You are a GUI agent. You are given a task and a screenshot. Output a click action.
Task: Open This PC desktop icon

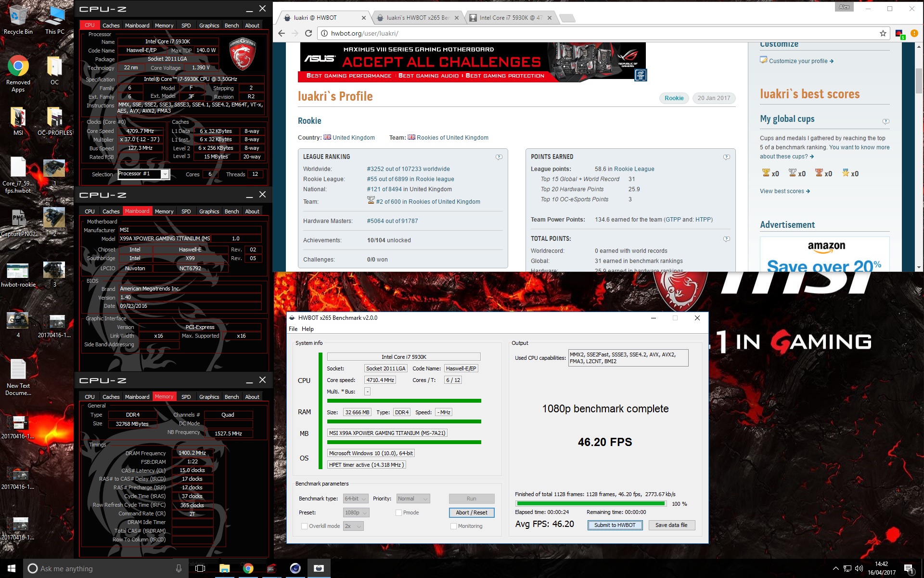click(54, 19)
